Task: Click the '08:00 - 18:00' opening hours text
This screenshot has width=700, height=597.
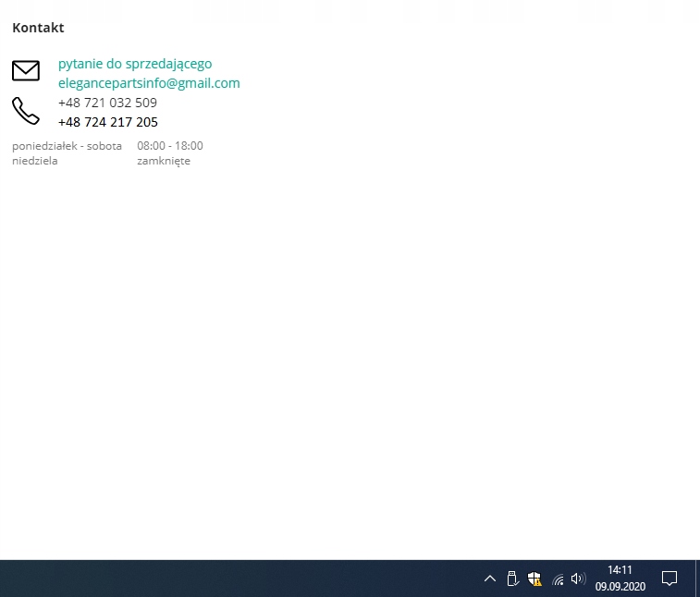Action: point(170,146)
